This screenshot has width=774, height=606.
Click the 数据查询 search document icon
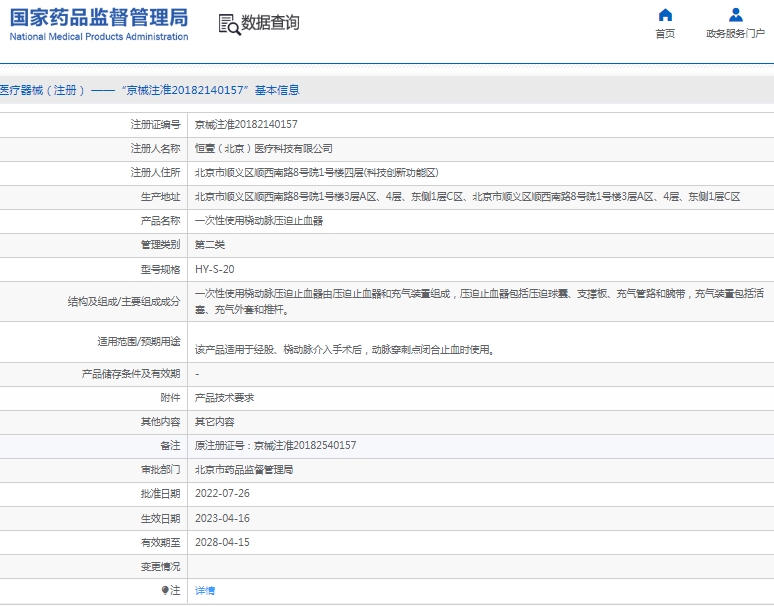[230, 25]
